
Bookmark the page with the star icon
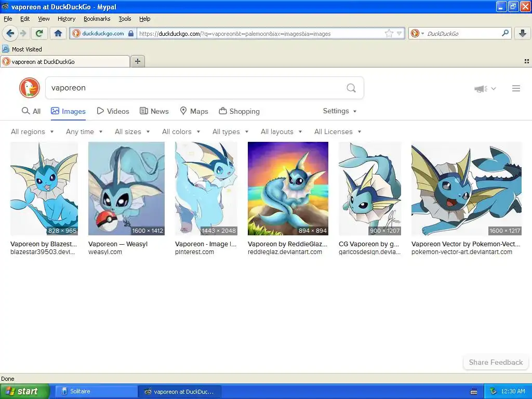(x=389, y=33)
